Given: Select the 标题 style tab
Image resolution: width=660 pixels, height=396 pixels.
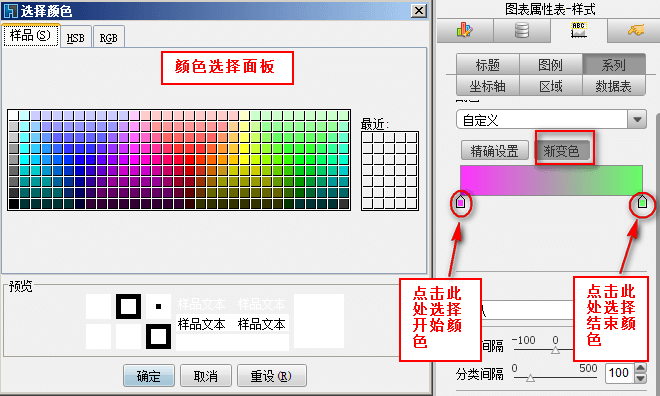Looking at the screenshot, I should 487,64.
